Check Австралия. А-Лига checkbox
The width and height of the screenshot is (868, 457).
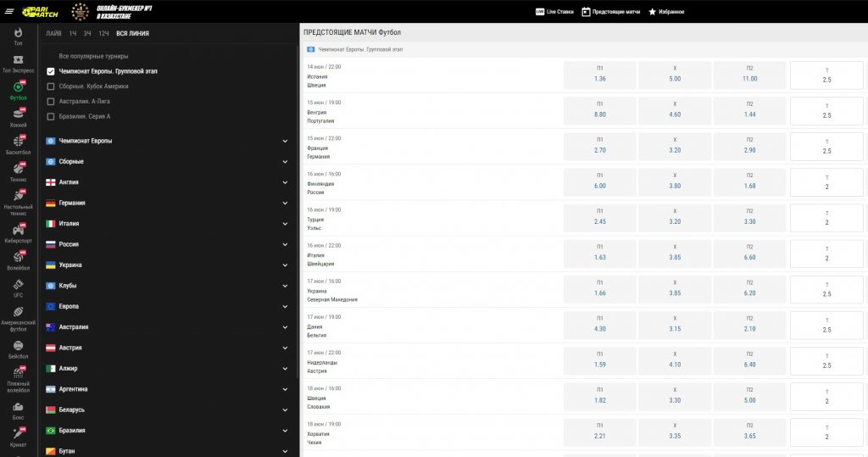50,102
